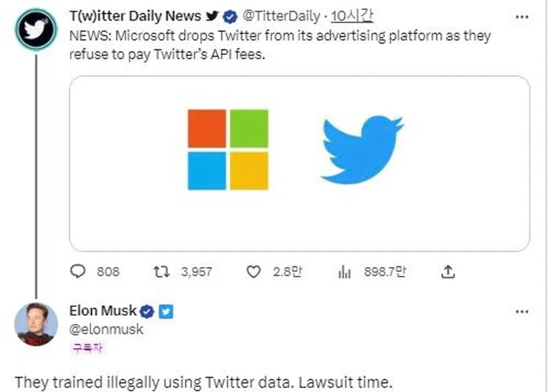The height and width of the screenshot is (392, 549).
Task: Click bird icon after T(w)itter Daily News name
Action: click(213, 16)
